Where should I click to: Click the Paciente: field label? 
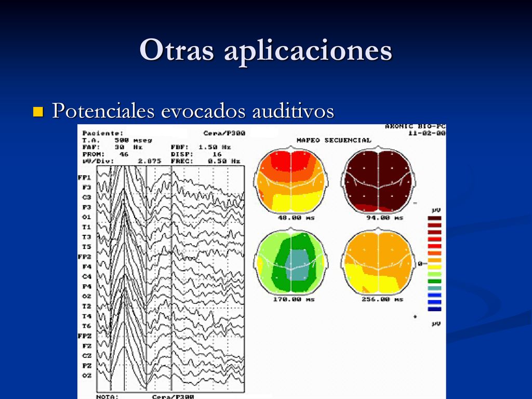[x=103, y=133]
